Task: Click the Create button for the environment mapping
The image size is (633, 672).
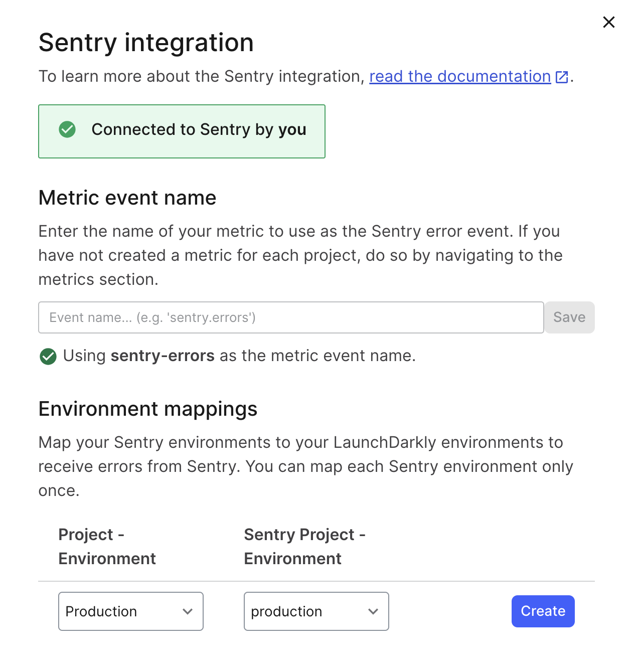Action: (543, 611)
